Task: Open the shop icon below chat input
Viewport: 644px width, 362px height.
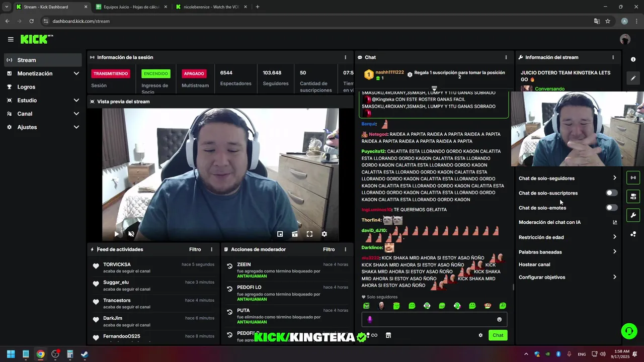Action: [388, 335]
